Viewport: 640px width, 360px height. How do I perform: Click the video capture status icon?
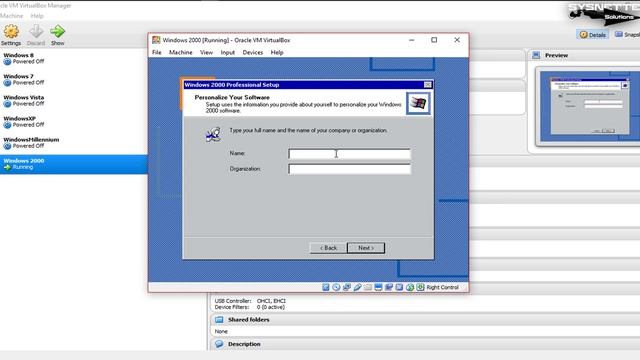pos(389,287)
